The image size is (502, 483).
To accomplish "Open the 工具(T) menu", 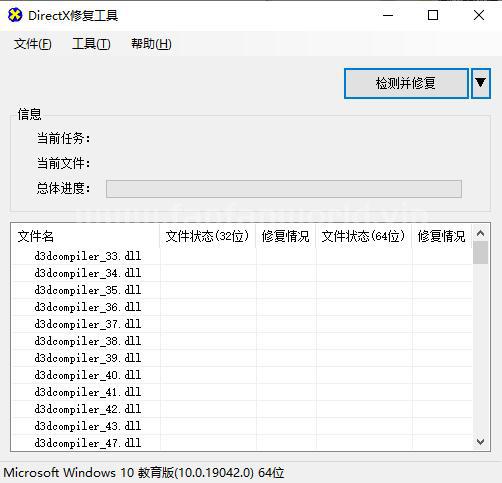I will tap(91, 44).
